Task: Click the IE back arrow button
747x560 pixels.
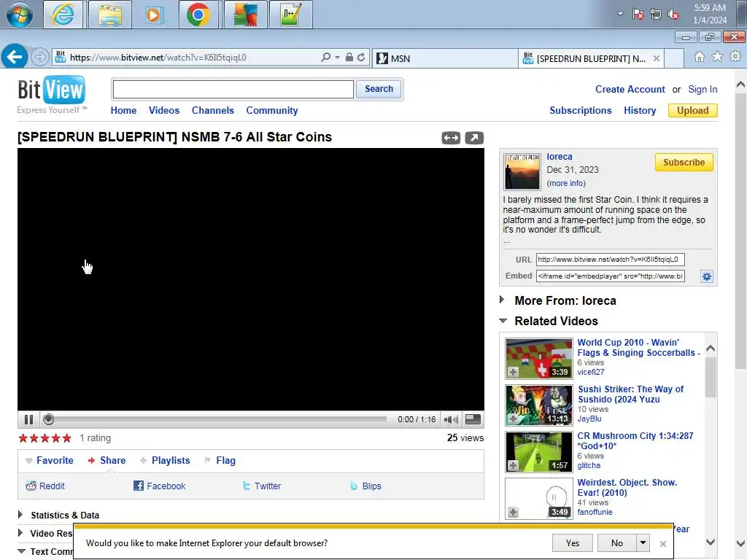Action: [x=15, y=57]
